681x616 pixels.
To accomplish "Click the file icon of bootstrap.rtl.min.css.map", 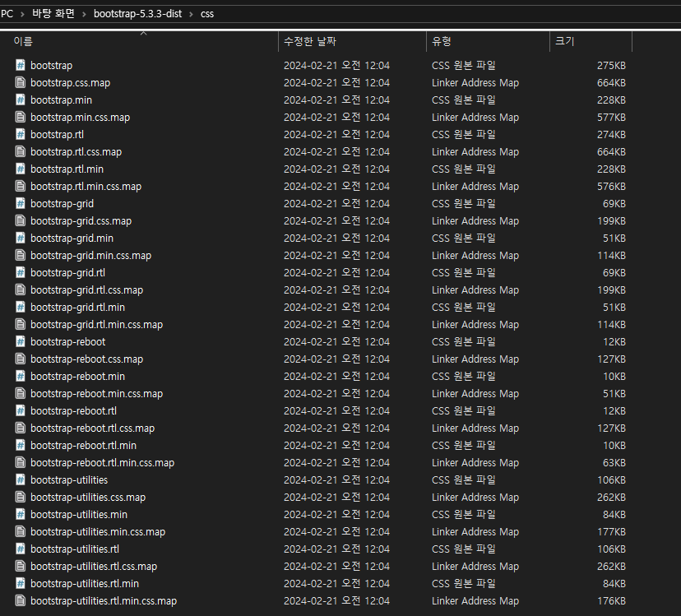I will click(x=21, y=187).
